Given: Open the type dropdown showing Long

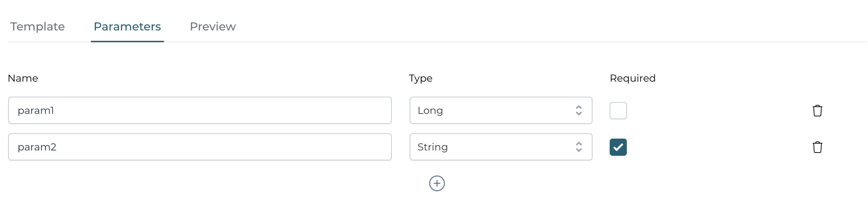Looking at the screenshot, I should 501,110.
